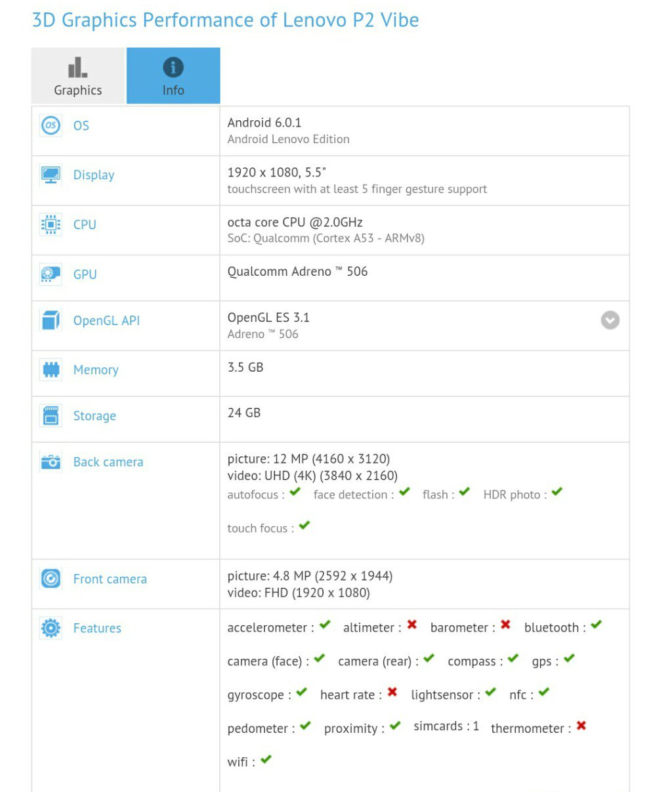The image size is (672, 792).
Task: Click the red cross next to altimeter
Action: pyautogui.click(x=412, y=625)
